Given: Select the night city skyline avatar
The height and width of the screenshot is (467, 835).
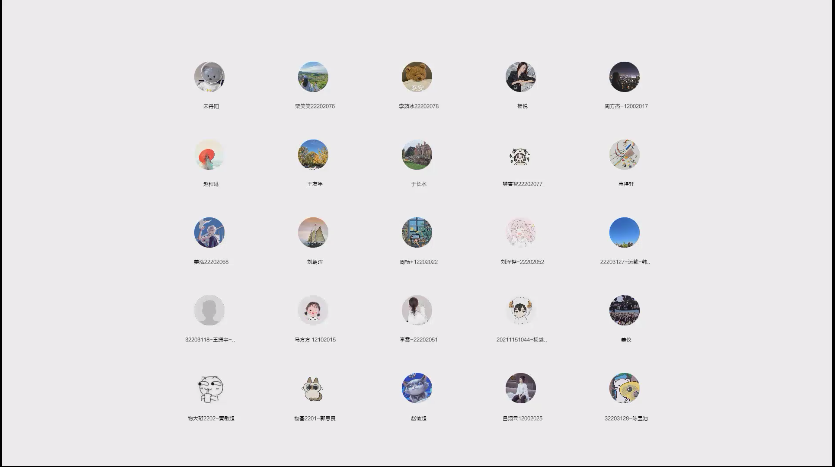Looking at the screenshot, I should point(625,77).
